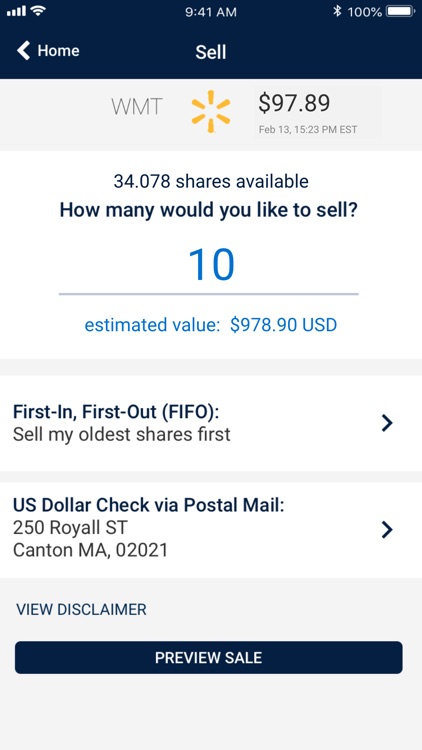
Task: Tap the Bluetooth status icon
Action: pos(337,11)
